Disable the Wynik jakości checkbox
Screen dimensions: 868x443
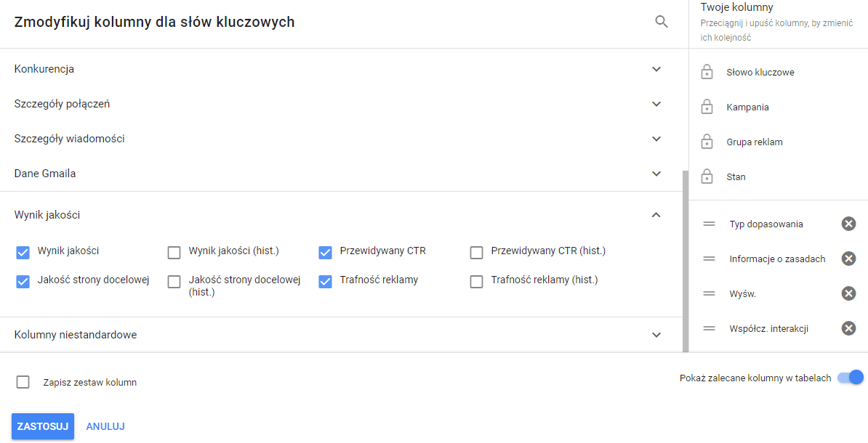tap(21, 251)
